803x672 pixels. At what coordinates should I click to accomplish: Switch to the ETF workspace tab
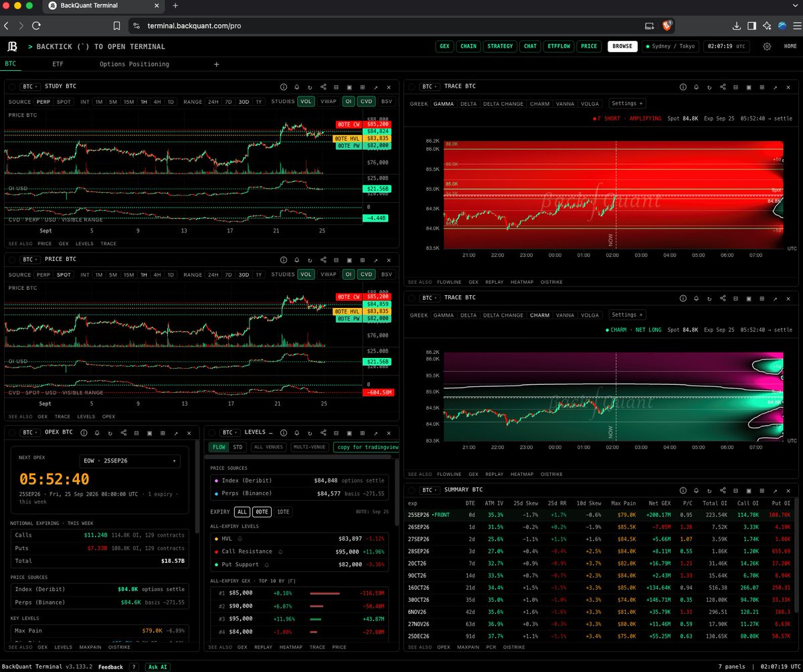pos(58,64)
